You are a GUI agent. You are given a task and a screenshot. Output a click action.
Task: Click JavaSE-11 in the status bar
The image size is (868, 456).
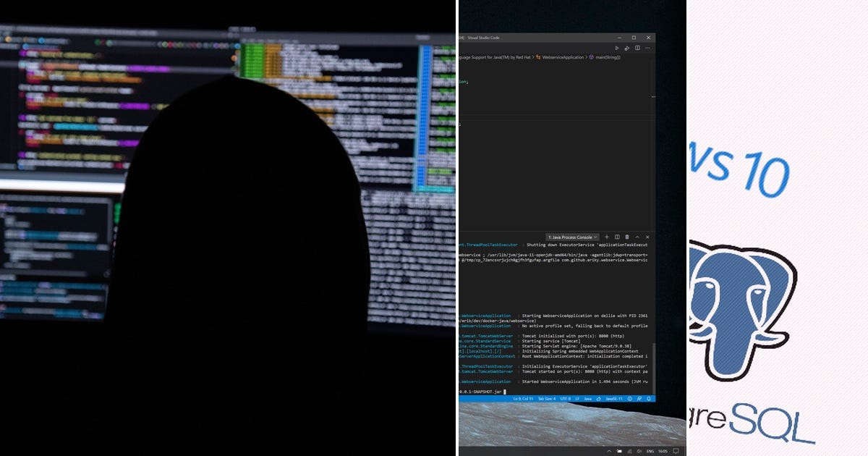click(x=615, y=399)
